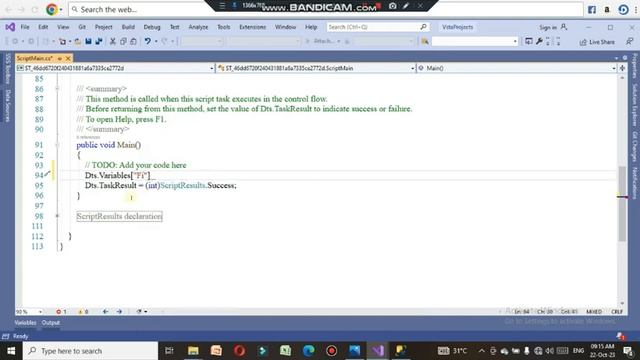Open the Extensions menu
640x360 pixels.
pos(252,27)
